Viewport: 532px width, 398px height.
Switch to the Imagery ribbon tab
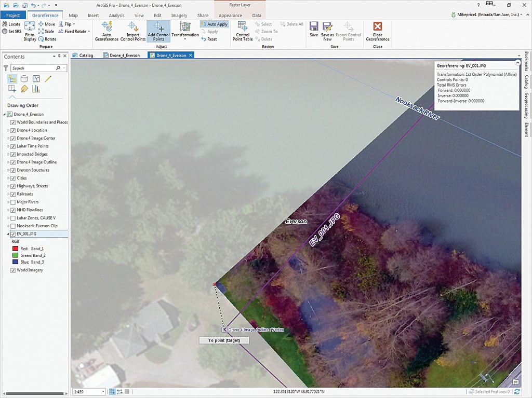click(179, 15)
